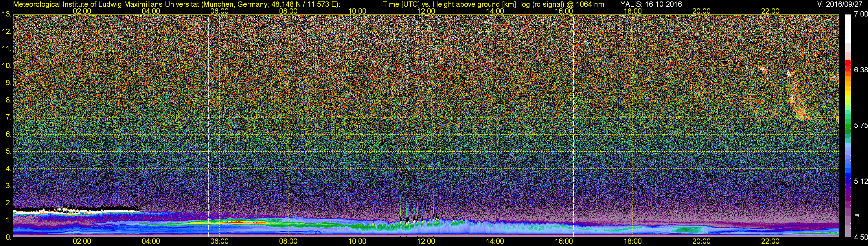Click the 18:00 label on the top time axis

coord(632,11)
